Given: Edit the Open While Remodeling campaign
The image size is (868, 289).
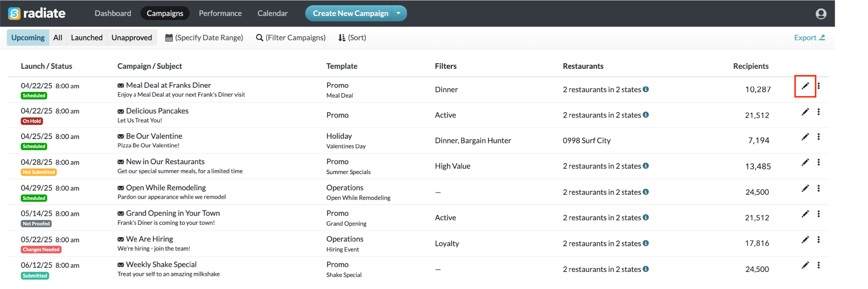Looking at the screenshot, I should (805, 188).
